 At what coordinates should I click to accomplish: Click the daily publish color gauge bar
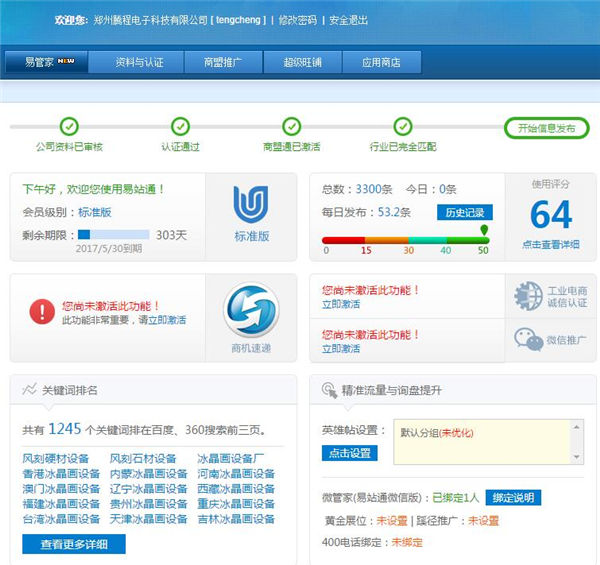(405, 239)
